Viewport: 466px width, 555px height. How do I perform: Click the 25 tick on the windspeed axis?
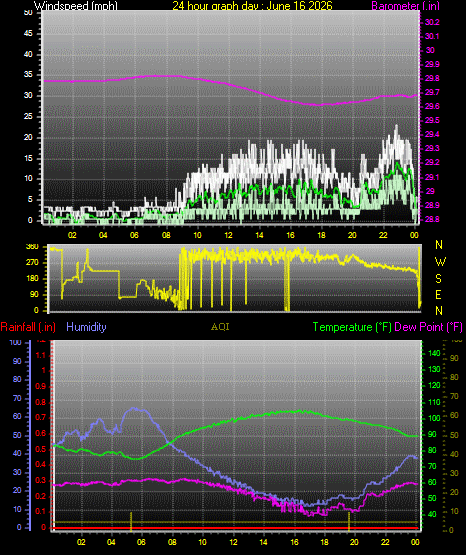coord(28,116)
